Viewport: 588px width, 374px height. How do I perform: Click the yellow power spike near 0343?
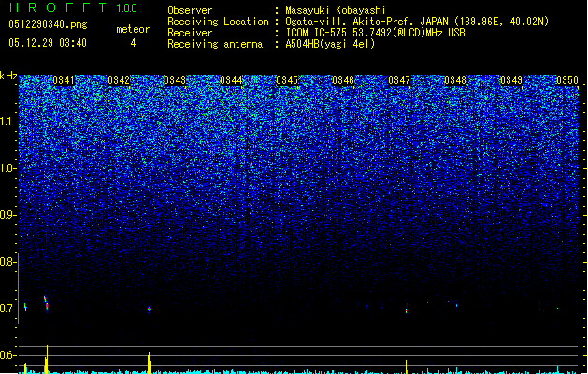click(149, 363)
